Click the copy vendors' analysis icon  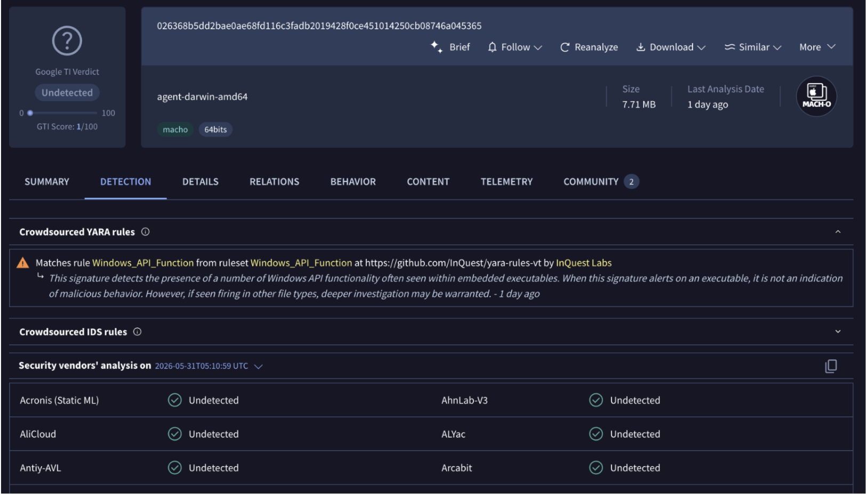coord(831,366)
